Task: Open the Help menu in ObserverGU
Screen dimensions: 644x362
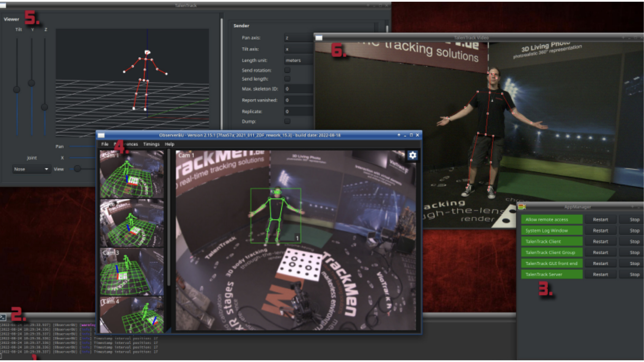Action: [x=169, y=144]
